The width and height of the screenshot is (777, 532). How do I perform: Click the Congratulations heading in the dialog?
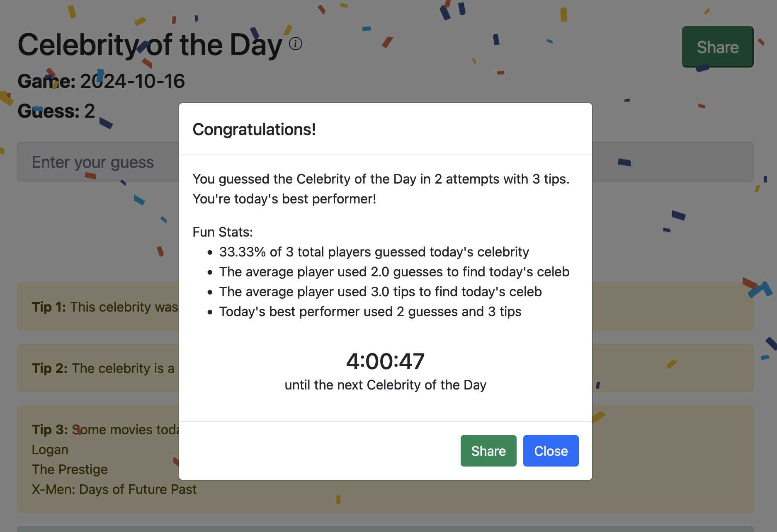[254, 129]
